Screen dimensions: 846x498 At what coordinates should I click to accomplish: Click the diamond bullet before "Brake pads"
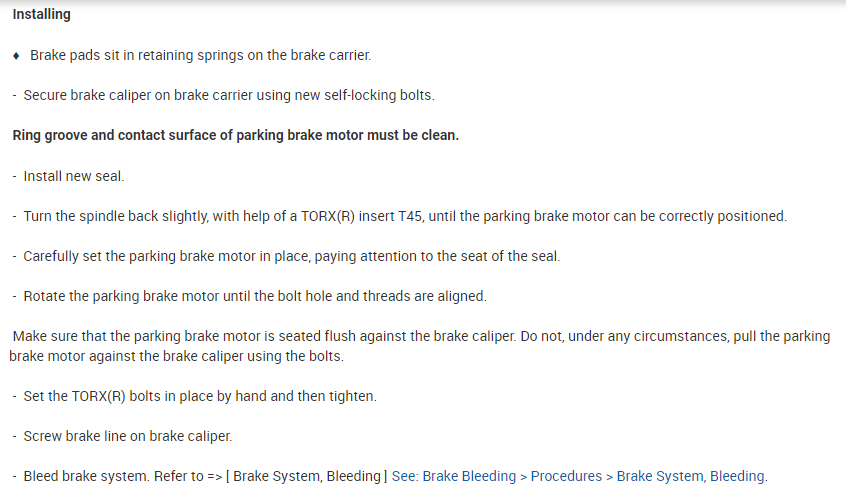coord(17,55)
